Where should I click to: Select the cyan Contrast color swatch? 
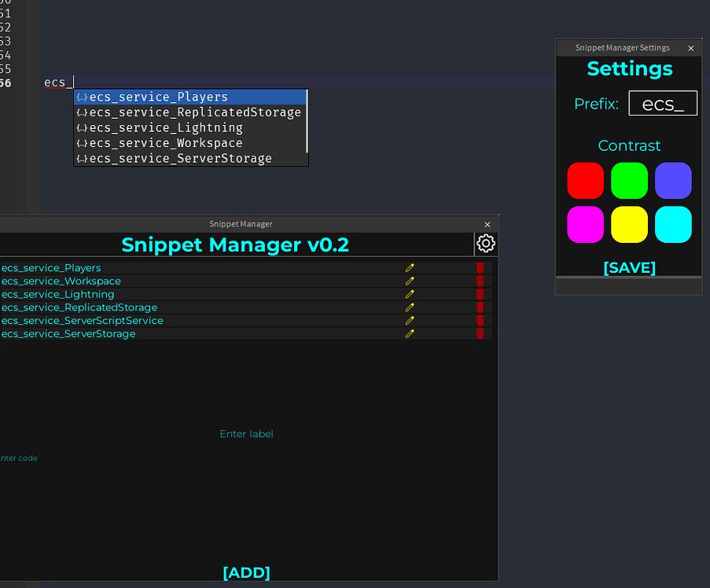pos(673,225)
